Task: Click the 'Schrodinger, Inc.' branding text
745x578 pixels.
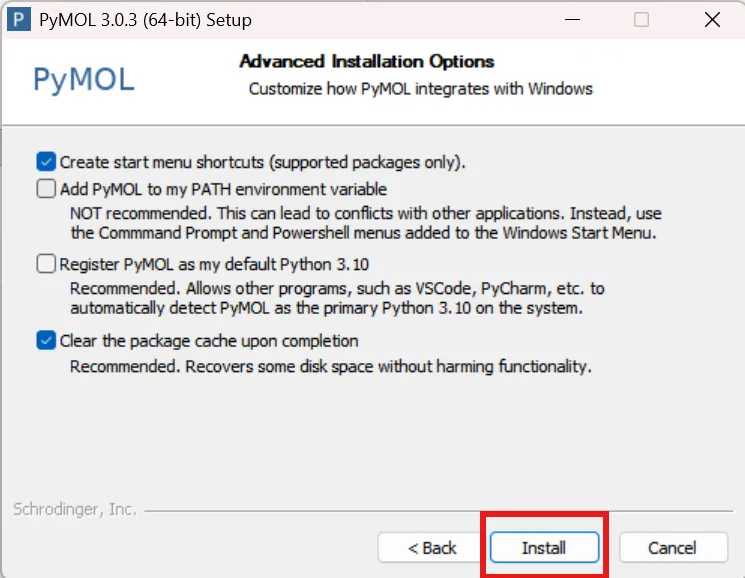Action: [75, 509]
